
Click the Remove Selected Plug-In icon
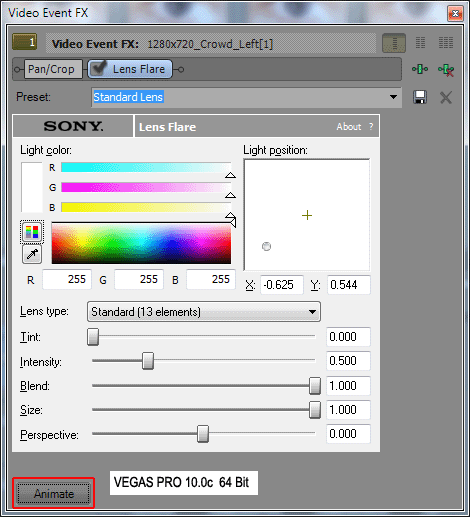(446, 70)
